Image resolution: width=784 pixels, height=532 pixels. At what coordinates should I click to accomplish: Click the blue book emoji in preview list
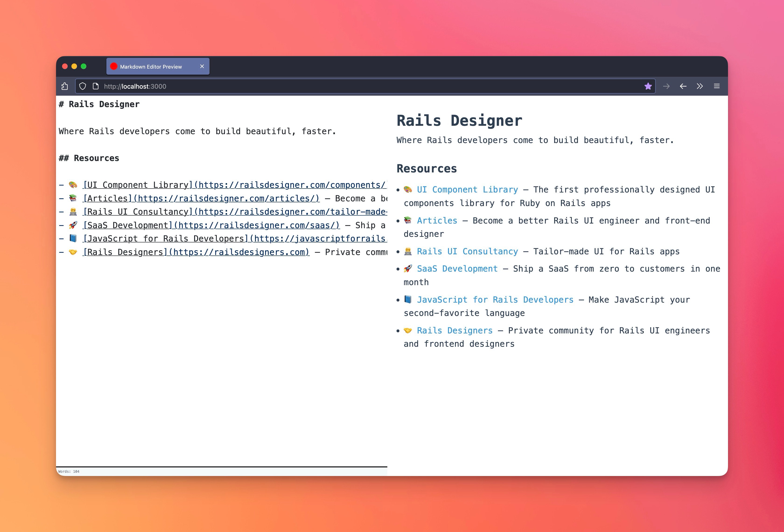(x=408, y=300)
